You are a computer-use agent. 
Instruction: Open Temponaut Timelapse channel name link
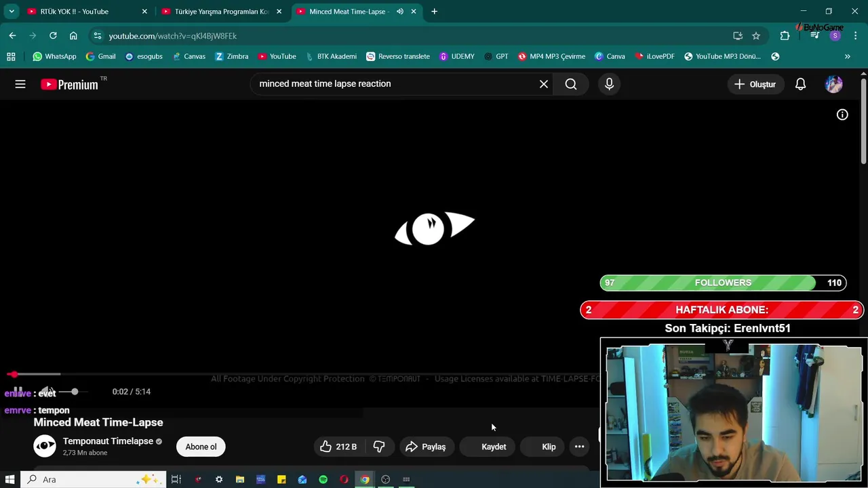pyautogui.click(x=108, y=441)
